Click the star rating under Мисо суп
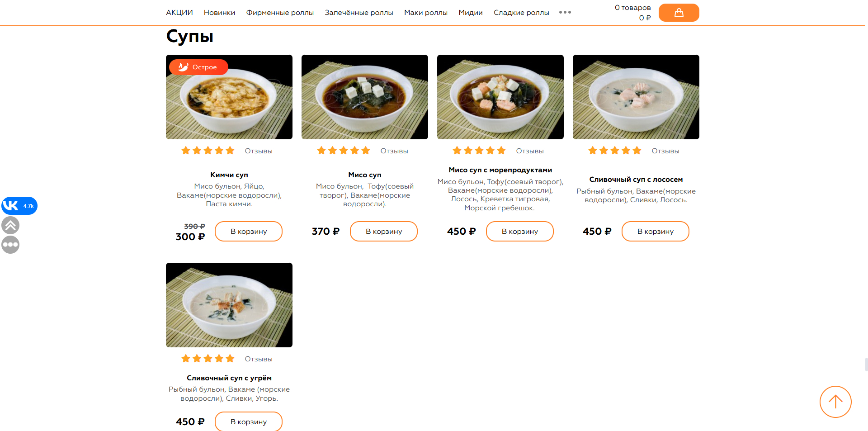 [x=344, y=151]
